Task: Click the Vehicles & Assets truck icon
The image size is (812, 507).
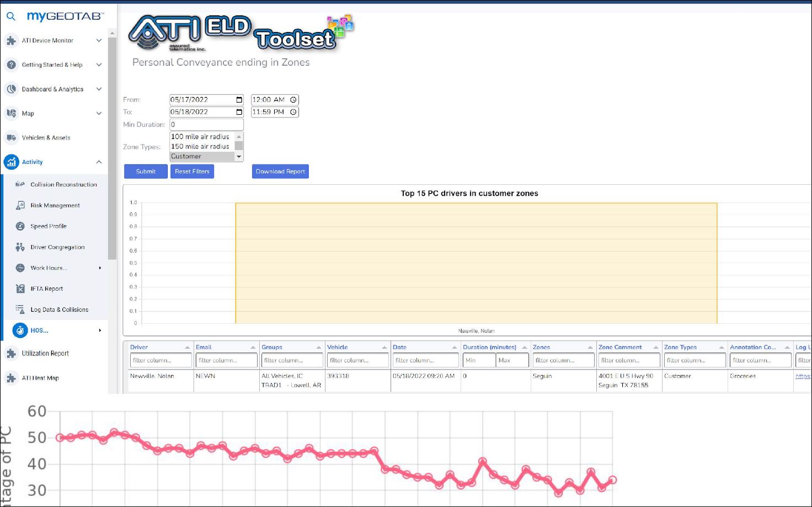Action: point(11,137)
